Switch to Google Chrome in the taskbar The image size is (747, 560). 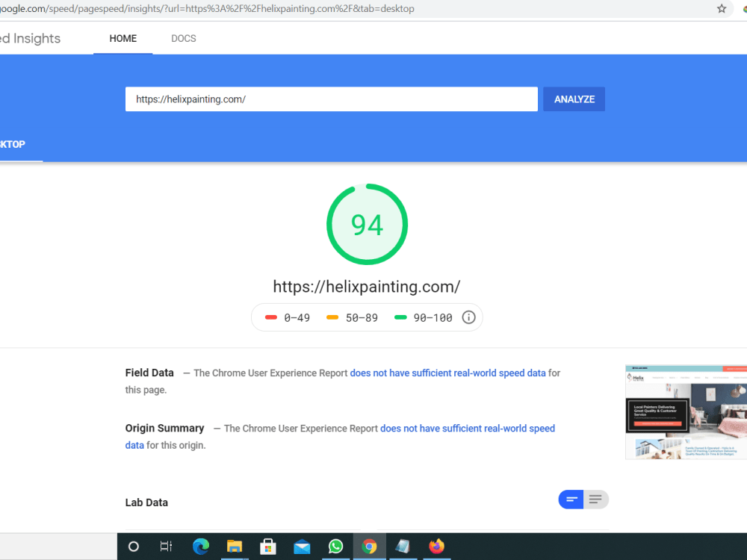click(x=369, y=547)
